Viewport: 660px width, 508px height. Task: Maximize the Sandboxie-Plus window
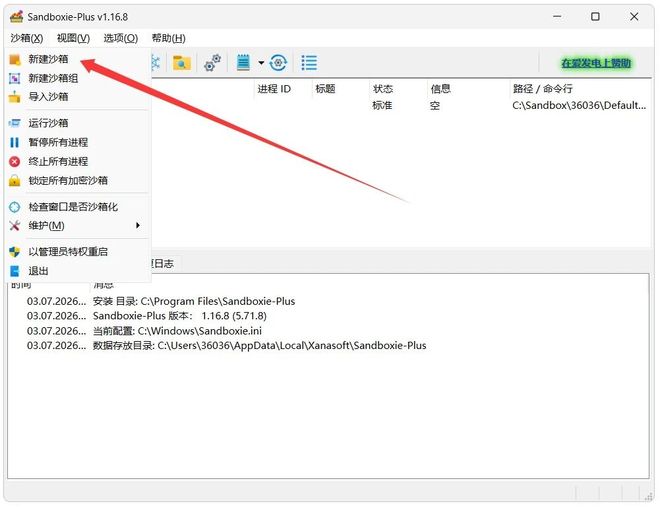click(x=595, y=17)
